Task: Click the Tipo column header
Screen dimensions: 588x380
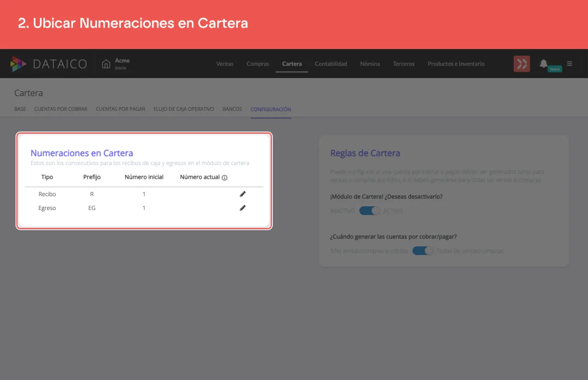Action: pyautogui.click(x=47, y=177)
